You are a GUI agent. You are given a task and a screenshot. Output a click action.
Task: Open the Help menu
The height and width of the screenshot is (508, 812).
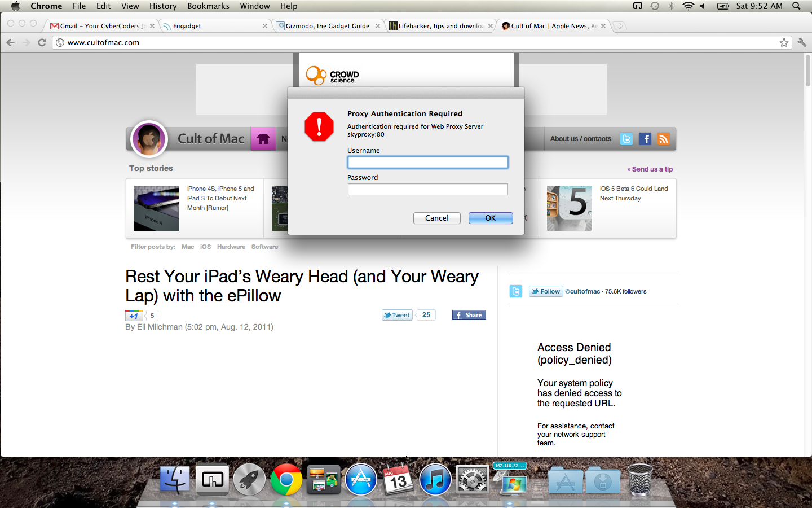[289, 6]
